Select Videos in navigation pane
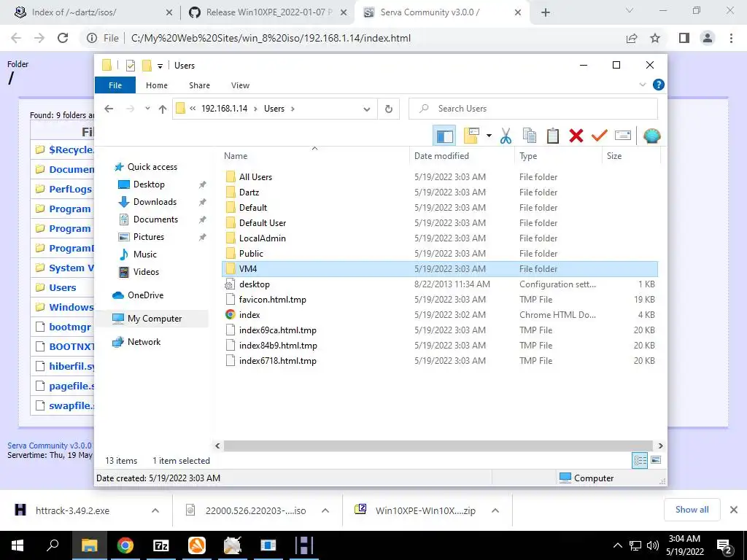 click(146, 272)
